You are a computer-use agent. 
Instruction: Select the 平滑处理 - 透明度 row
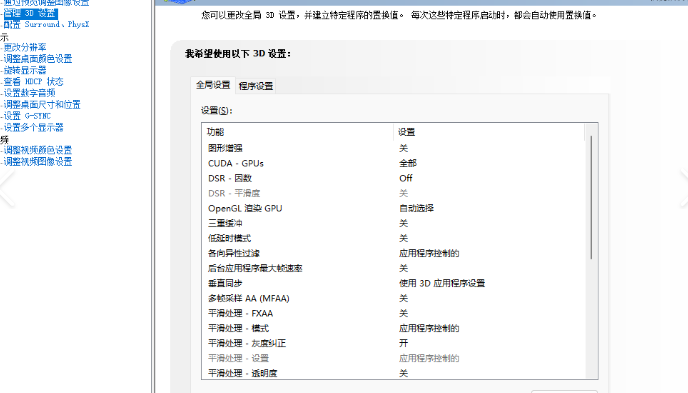(394, 373)
